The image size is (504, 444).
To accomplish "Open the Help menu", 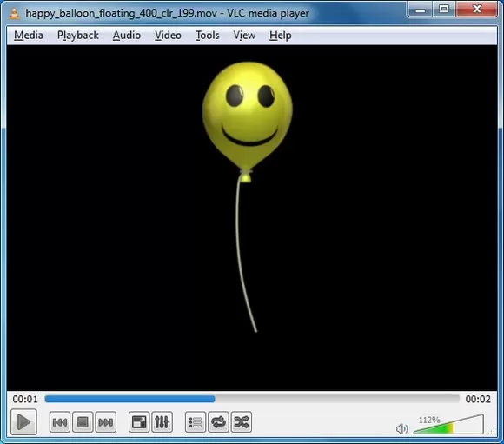I will [x=281, y=35].
